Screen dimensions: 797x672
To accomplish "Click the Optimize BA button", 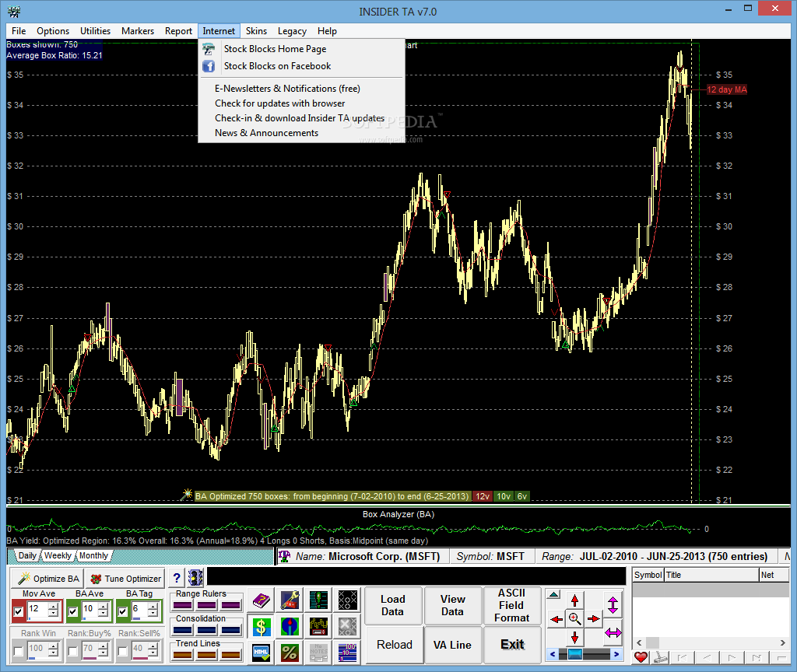I will [x=48, y=579].
